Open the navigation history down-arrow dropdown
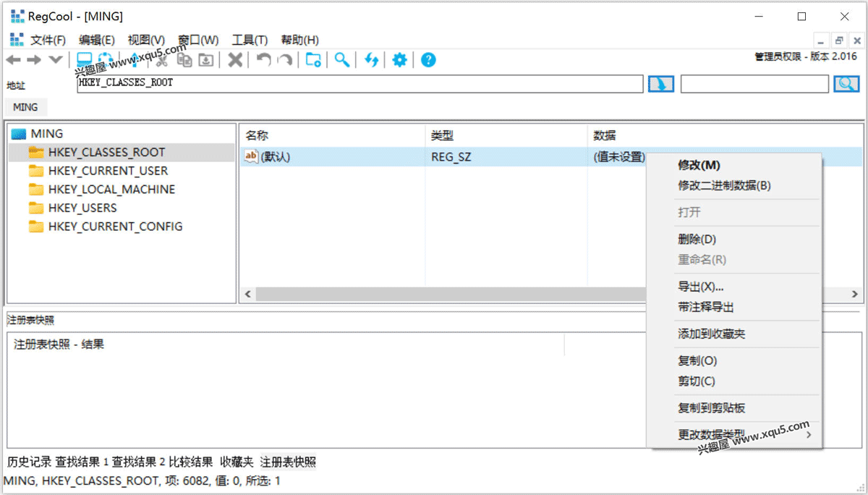Viewport: 868px width, 495px height. click(55, 60)
